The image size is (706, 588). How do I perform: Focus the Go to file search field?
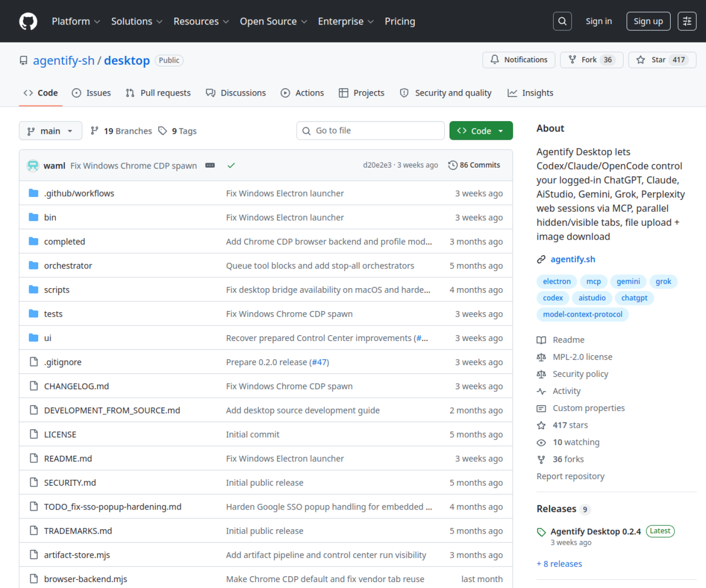371,131
